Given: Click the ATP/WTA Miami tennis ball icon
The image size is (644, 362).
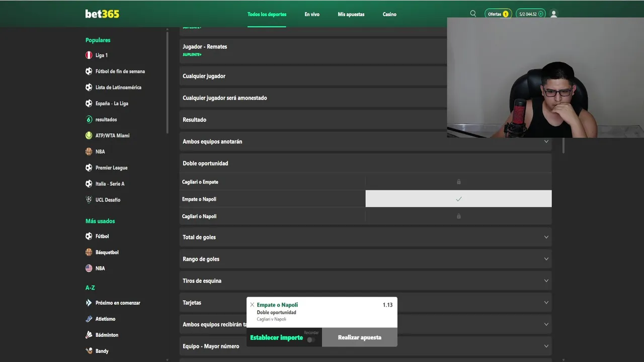Looking at the screenshot, I should pyautogui.click(x=89, y=136).
